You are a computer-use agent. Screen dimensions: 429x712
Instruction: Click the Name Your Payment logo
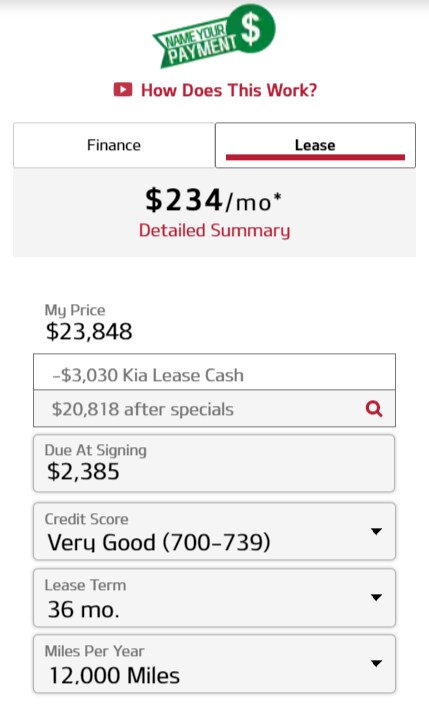(214, 36)
